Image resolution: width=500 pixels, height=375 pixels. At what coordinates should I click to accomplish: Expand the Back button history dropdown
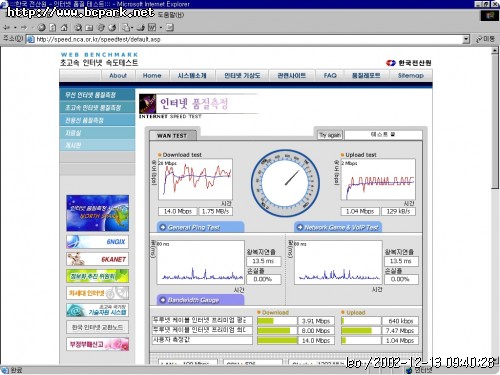click(x=15, y=28)
